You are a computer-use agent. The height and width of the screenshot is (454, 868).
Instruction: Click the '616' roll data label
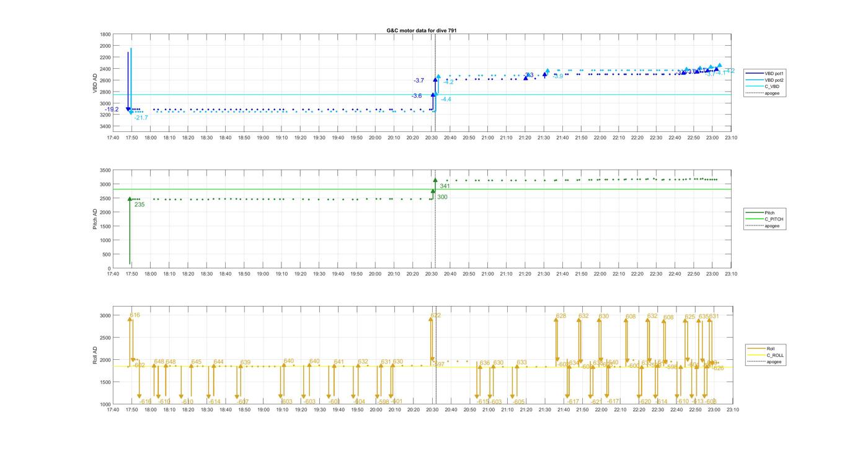135,315
